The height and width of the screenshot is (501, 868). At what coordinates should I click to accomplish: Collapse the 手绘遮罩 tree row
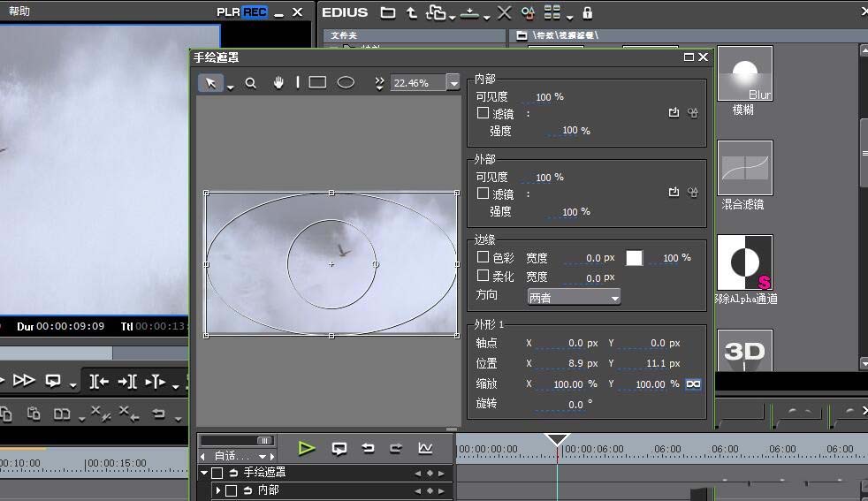[204, 473]
